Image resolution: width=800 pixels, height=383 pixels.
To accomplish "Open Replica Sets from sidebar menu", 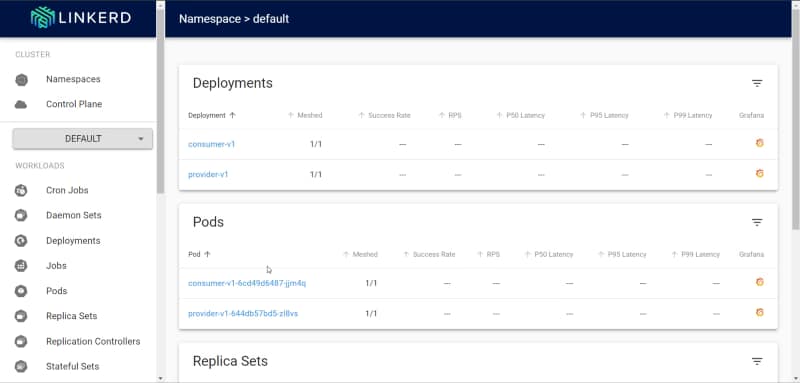I will [x=71, y=316].
